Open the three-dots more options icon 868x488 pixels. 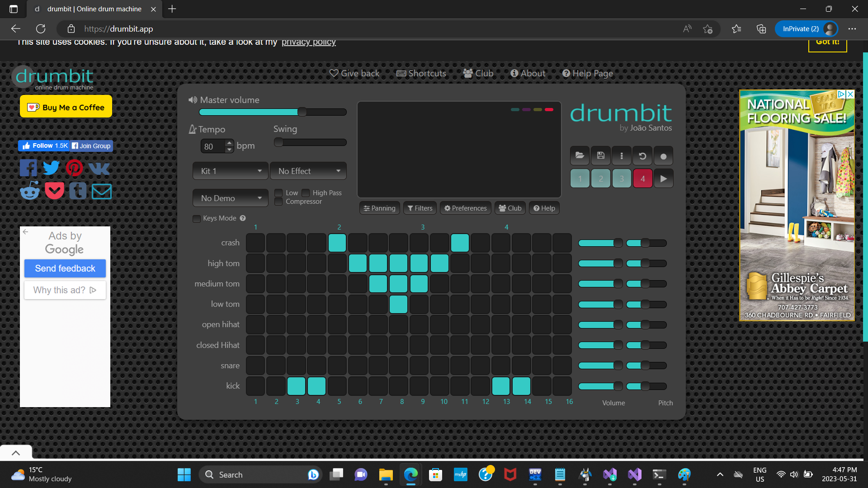pyautogui.click(x=622, y=156)
